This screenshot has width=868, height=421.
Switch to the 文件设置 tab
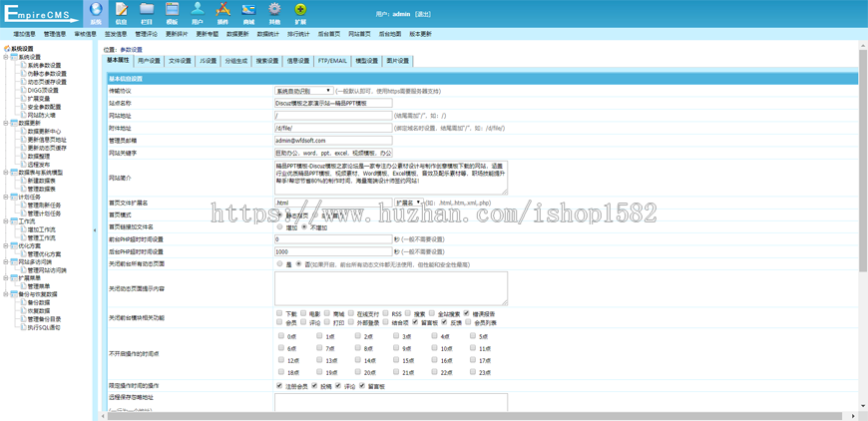coord(180,61)
